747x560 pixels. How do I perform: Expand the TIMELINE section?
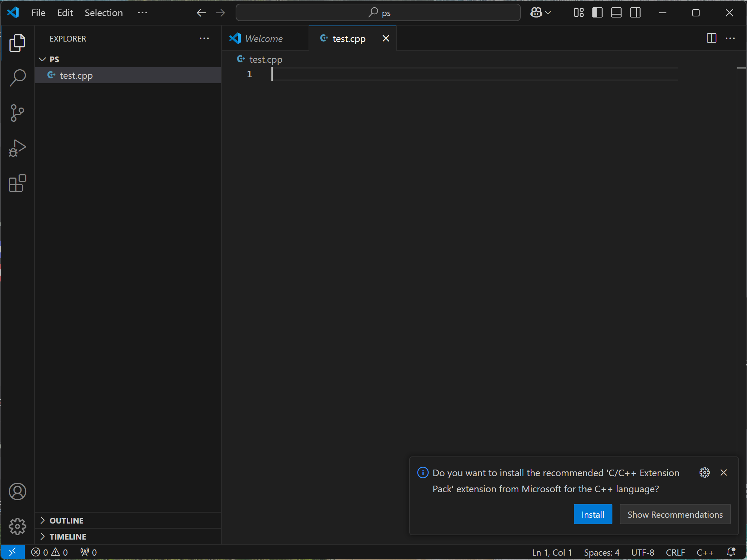[128, 536]
